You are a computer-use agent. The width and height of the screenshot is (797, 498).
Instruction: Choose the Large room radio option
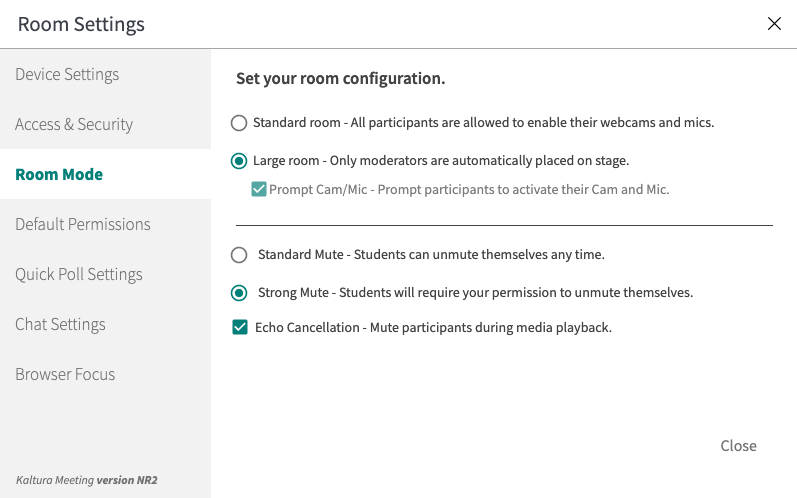pyautogui.click(x=239, y=160)
